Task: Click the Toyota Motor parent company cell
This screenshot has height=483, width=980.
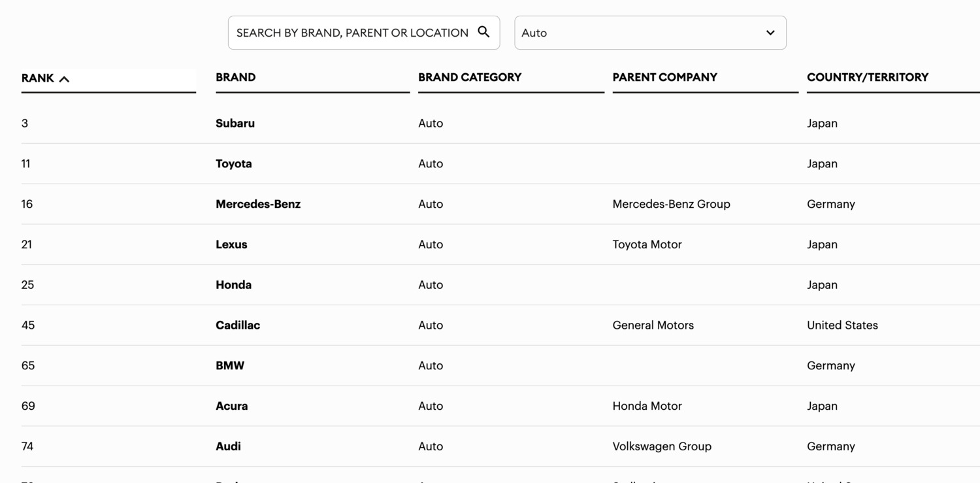Action: tap(647, 244)
